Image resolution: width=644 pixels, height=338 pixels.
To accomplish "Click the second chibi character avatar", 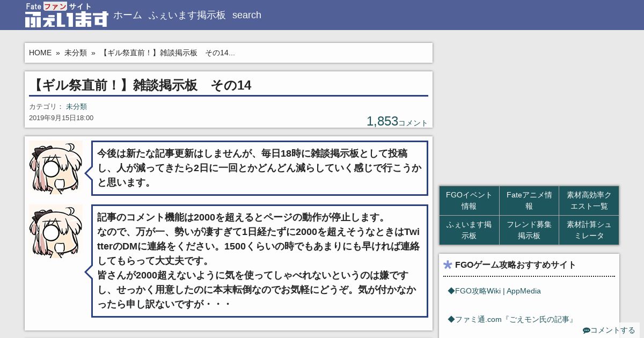I will tap(56, 231).
